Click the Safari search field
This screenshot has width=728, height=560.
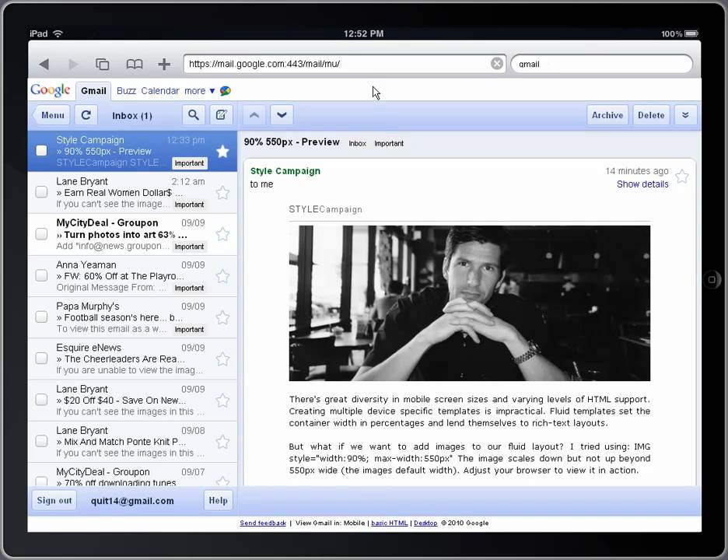point(602,64)
